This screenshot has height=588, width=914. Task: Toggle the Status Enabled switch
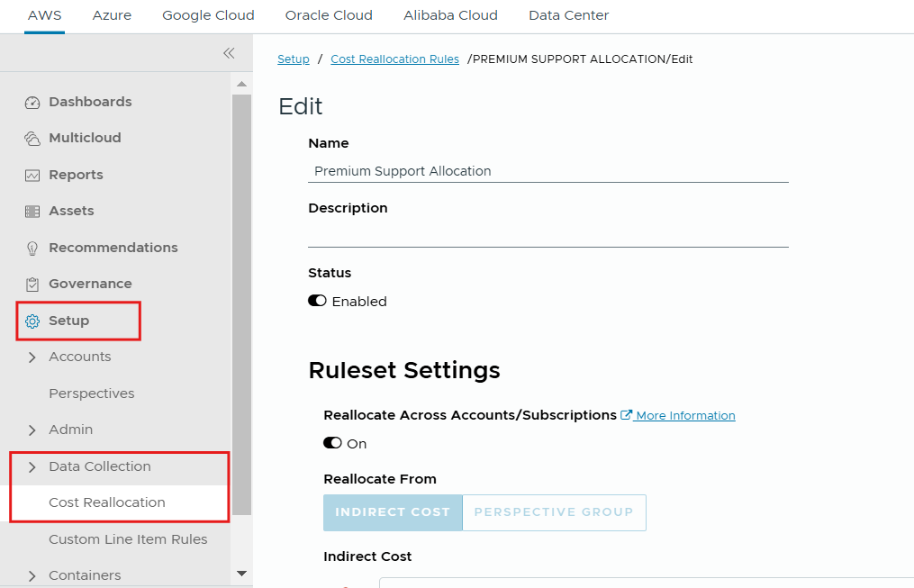click(x=317, y=302)
